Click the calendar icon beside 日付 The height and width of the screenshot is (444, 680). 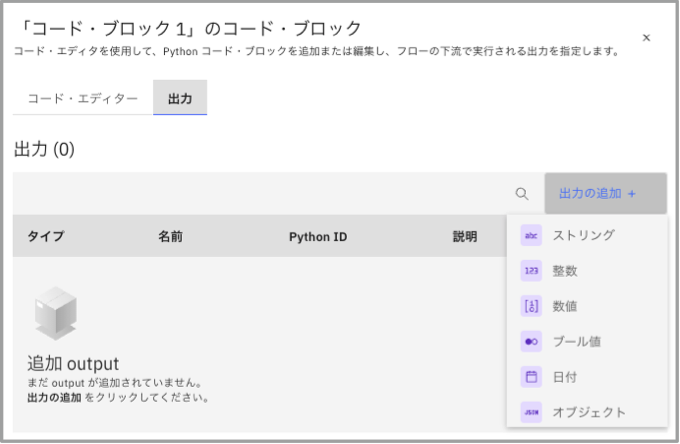[x=531, y=377]
